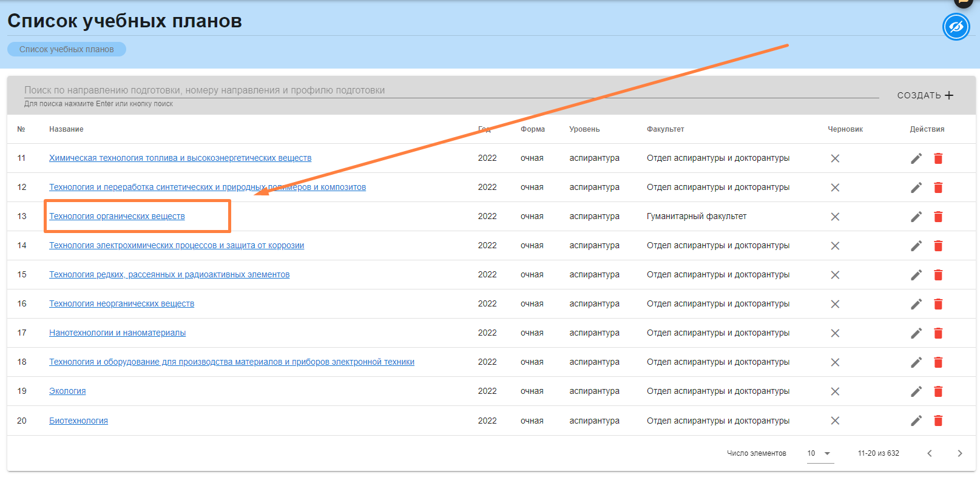The height and width of the screenshot is (477, 980).
Task: Click the pencil icon in row 15
Action: click(x=916, y=275)
